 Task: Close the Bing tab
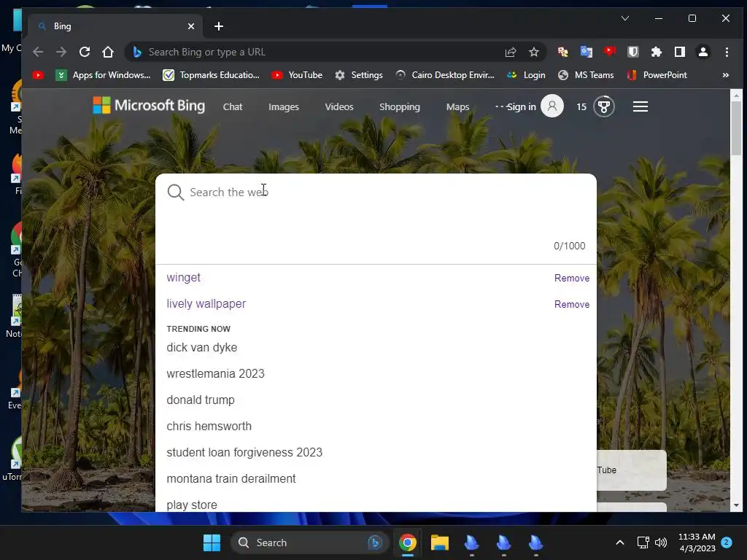point(191,26)
